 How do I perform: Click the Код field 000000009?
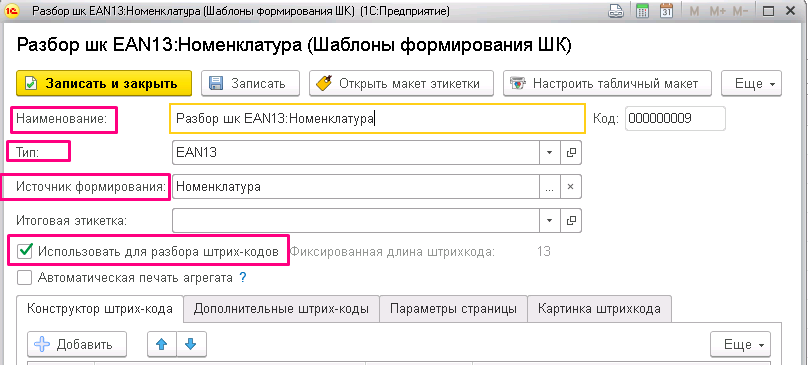(675, 119)
